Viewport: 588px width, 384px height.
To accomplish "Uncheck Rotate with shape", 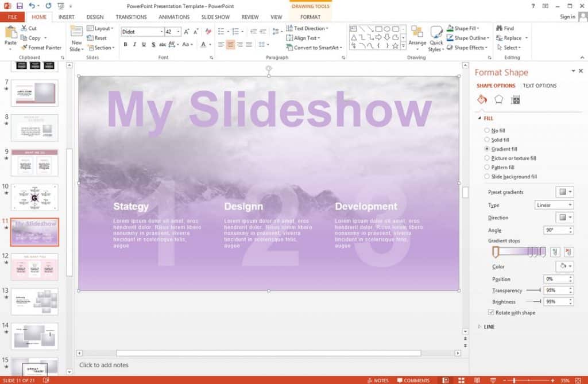I will pyautogui.click(x=492, y=312).
